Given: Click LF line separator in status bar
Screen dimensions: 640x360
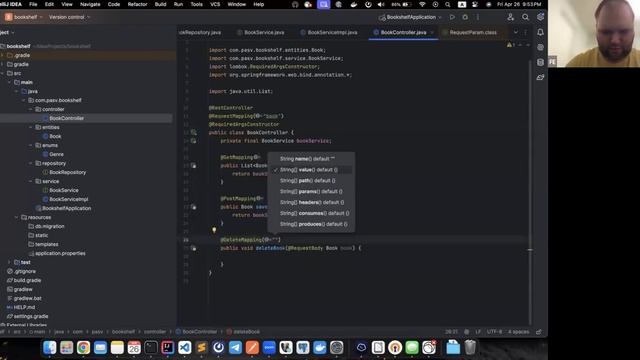Looking at the screenshot, I should [x=478, y=332].
